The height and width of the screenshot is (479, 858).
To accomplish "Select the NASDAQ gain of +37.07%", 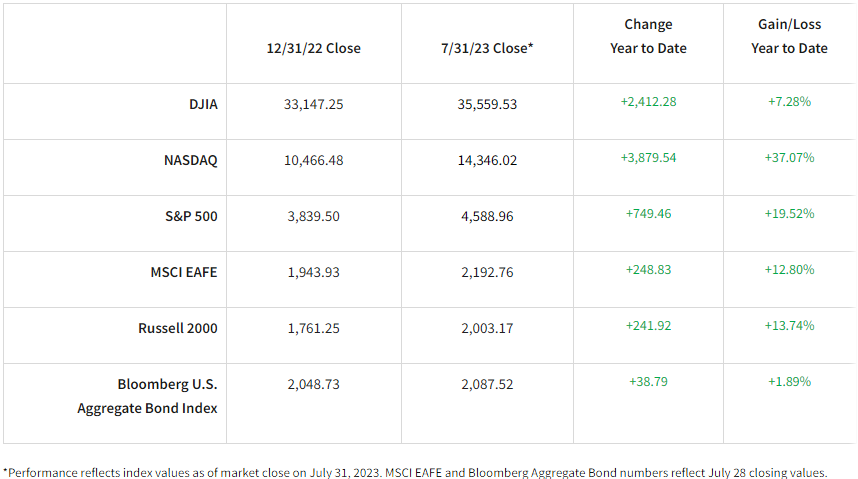I will (790, 157).
